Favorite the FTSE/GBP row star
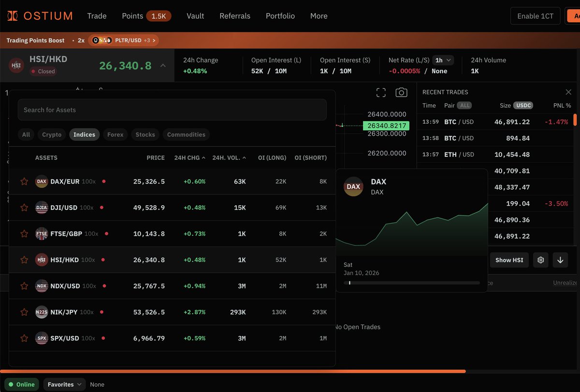This screenshot has width=580, height=392. pos(24,234)
